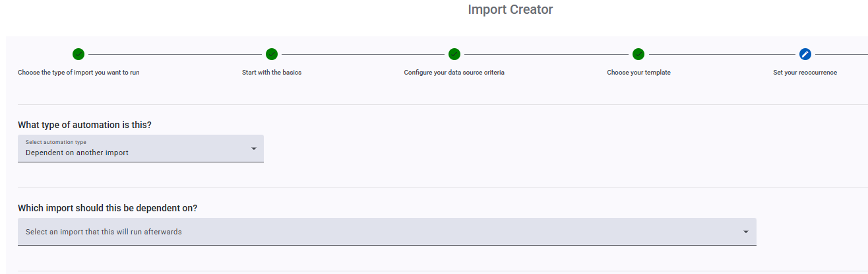Click the stepper line between the first two steps

click(175, 54)
